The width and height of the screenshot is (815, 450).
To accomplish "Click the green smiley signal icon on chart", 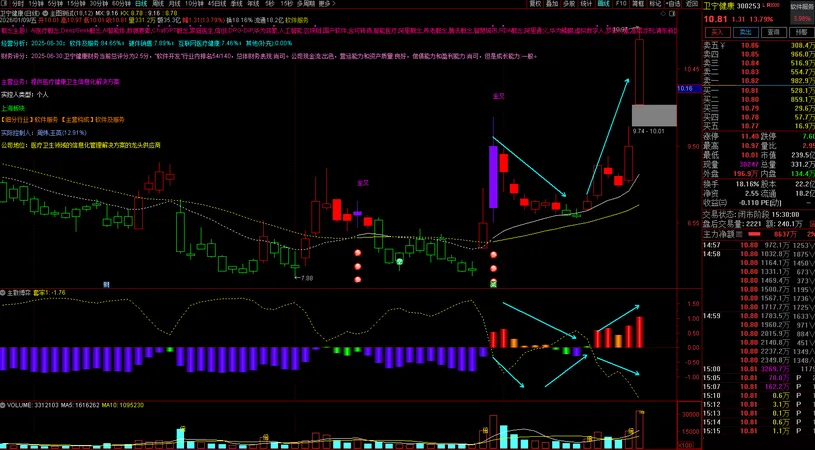I will (399, 262).
